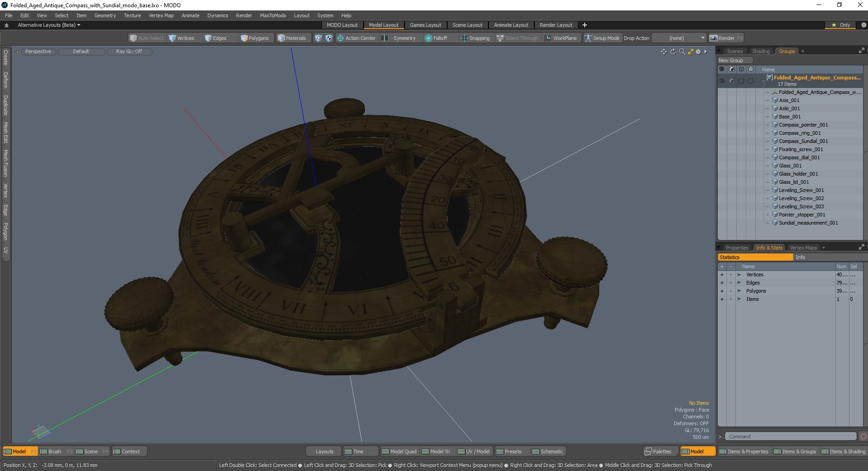Select the Glass_lid_001 item
This screenshot has width=868, height=471.
tap(794, 182)
